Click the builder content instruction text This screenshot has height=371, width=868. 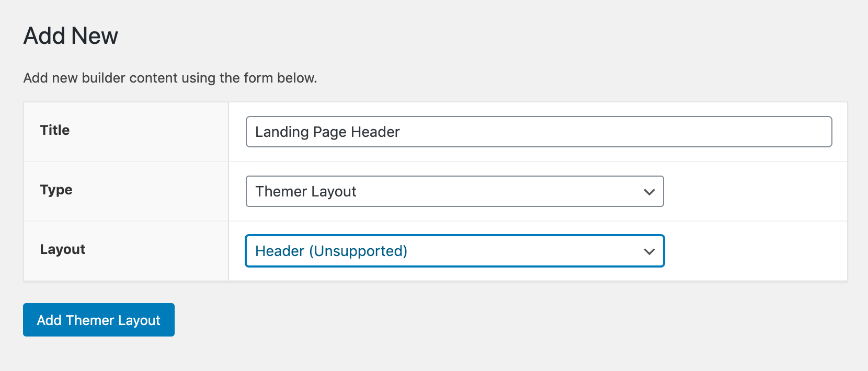coord(169,77)
